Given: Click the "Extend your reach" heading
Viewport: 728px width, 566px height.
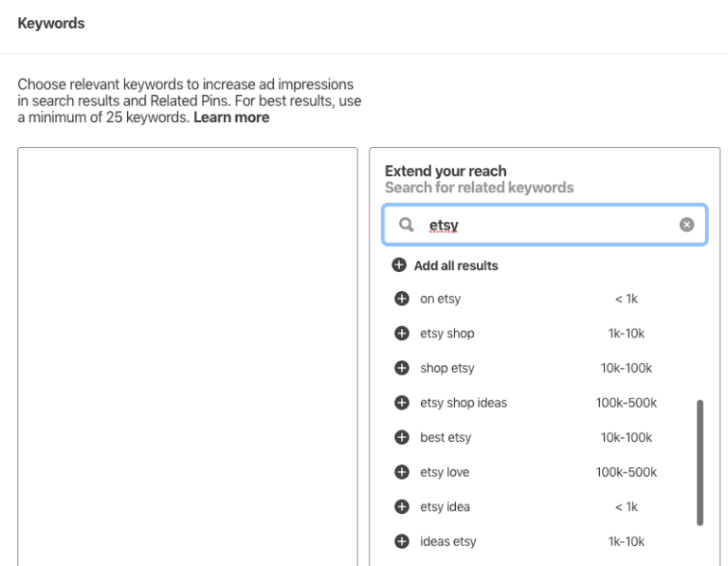Looking at the screenshot, I should [x=446, y=172].
